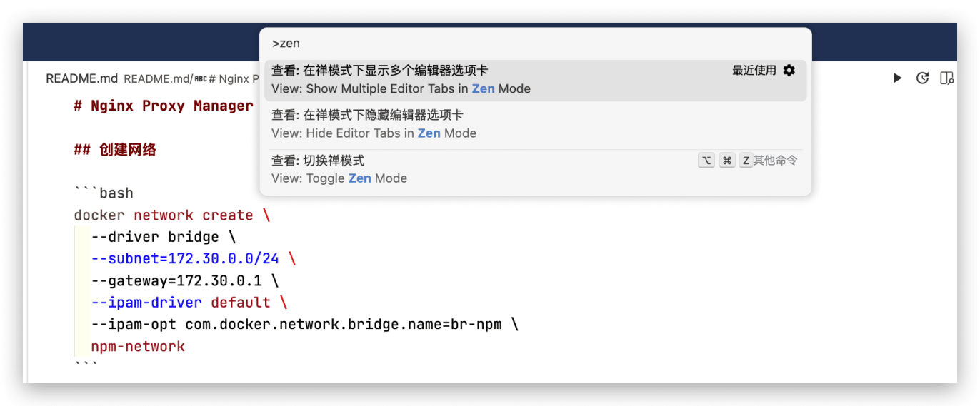Click the 'npm-network' line in code block
Image resolution: width=980 pixels, height=406 pixels.
138,347
